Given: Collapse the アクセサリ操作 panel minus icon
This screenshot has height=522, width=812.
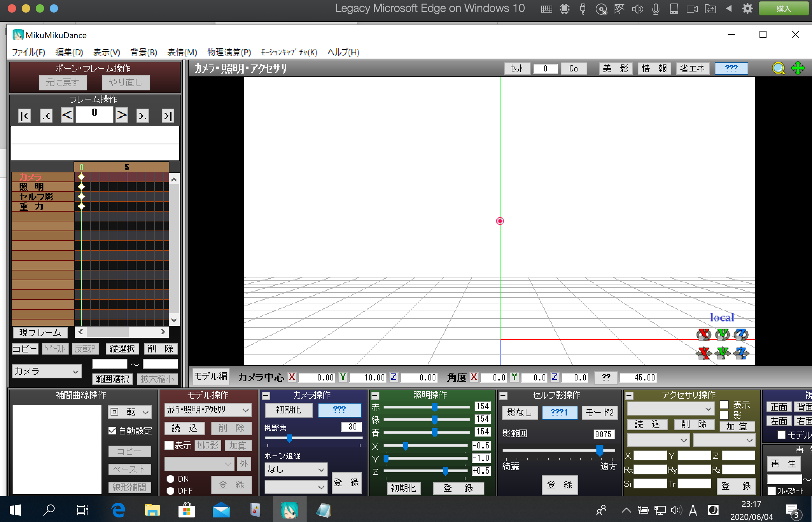Looking at the screenshot, I should click(629, 396).
